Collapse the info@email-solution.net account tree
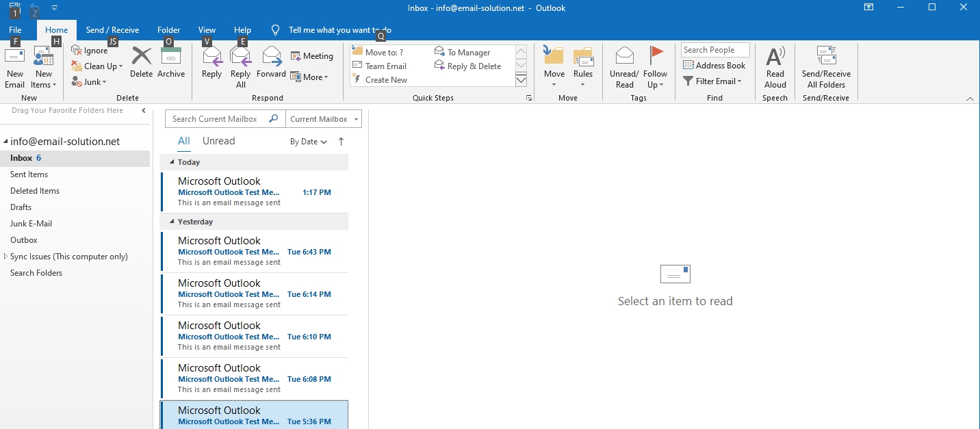 tap(5, 142)
